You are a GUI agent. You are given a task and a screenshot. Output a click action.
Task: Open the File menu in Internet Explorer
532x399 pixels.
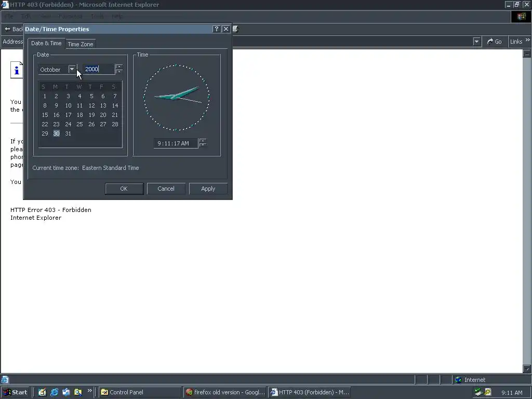[9, 16]
